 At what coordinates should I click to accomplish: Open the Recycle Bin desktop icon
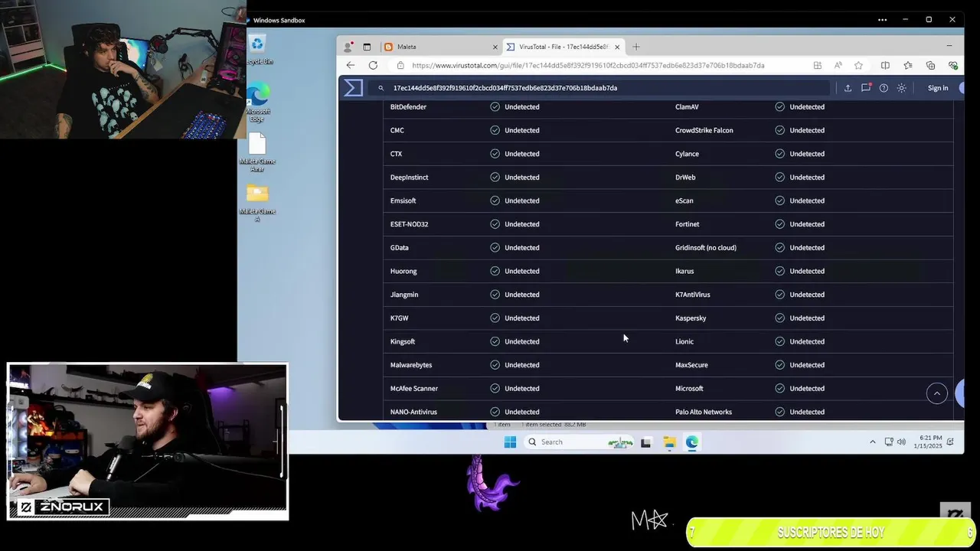[x=258, y=50]
